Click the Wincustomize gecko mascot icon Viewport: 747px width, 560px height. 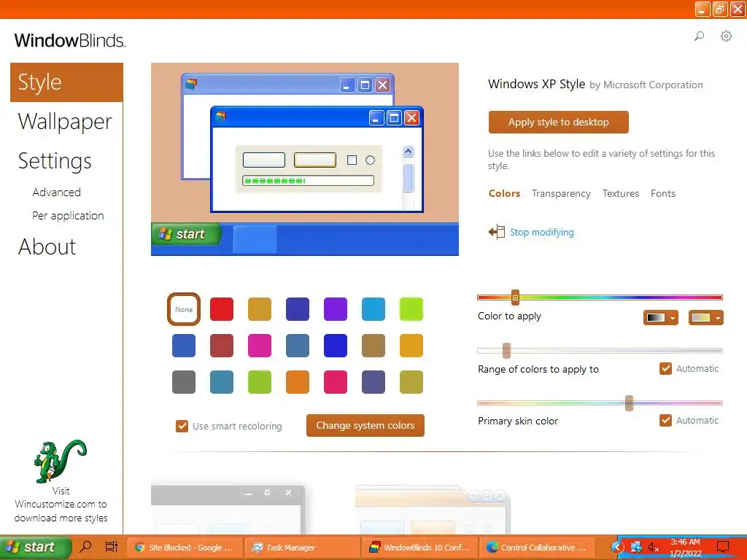pyautogui.click(x=60, y=461)
